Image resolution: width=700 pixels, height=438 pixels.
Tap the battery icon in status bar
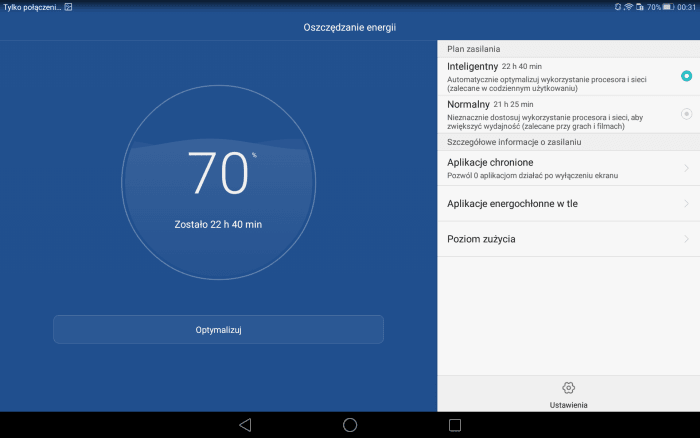(668, 7)
